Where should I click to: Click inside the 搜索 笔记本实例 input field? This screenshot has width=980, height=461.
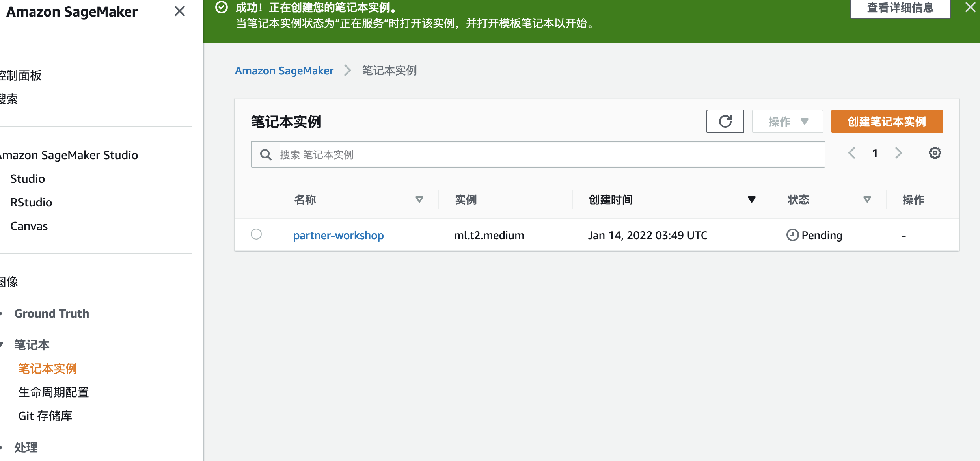coord(512,154)
